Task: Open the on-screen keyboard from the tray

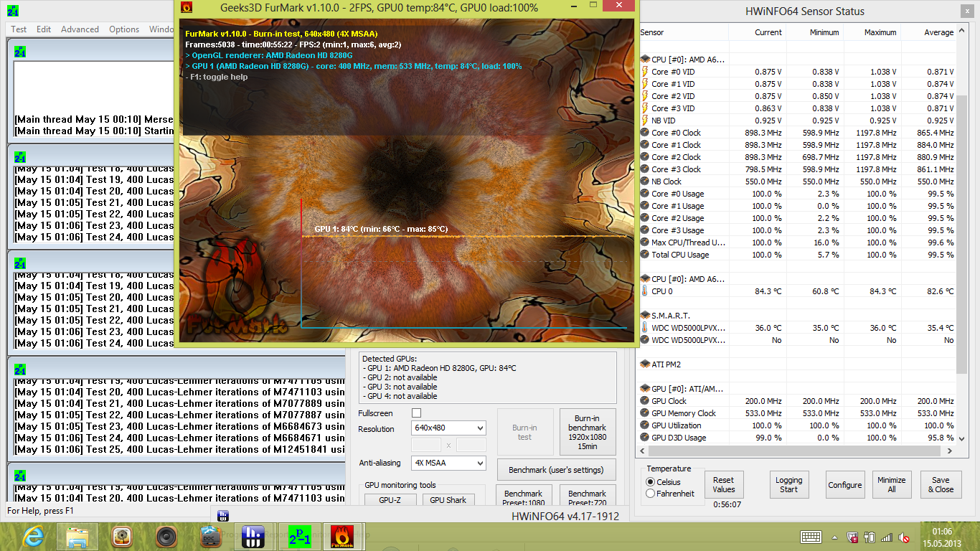Action: [811, 537]
